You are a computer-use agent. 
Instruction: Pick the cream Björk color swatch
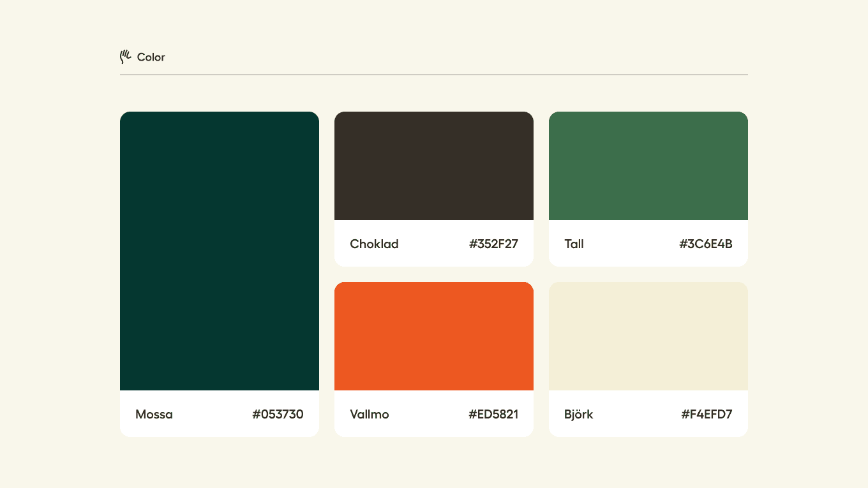(x=648, y=336)
